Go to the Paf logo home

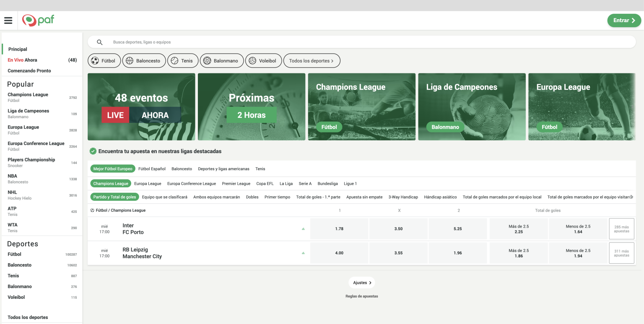(38, 20)
